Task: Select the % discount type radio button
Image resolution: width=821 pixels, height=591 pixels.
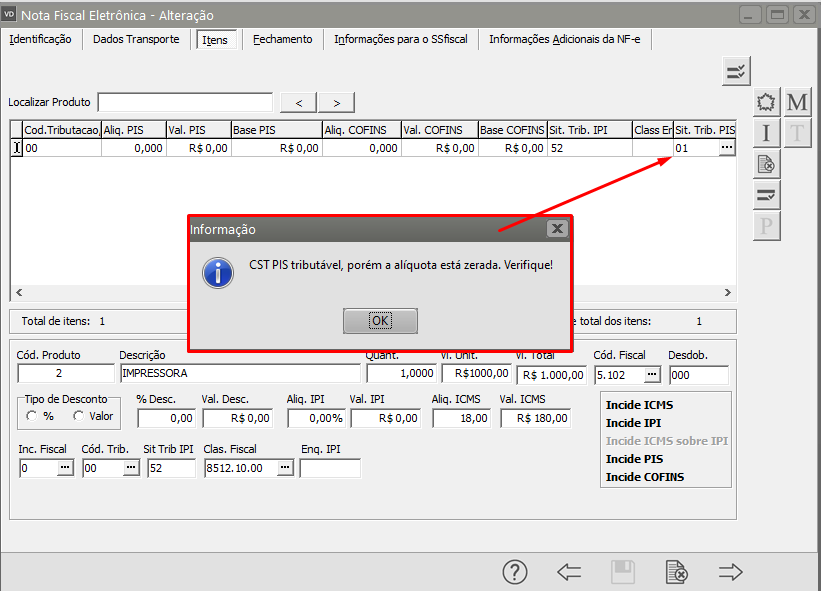Action: (x=33, y=416)
